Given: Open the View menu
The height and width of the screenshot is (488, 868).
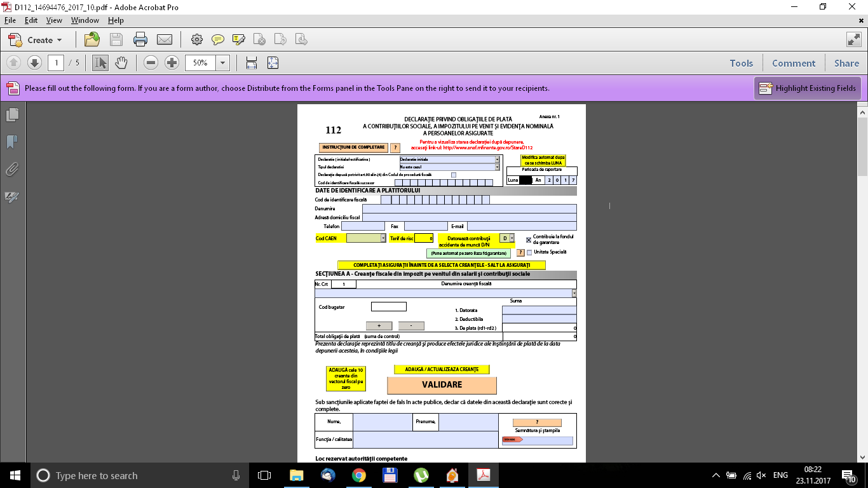Looking at the screenshot, I should (54, 20).
